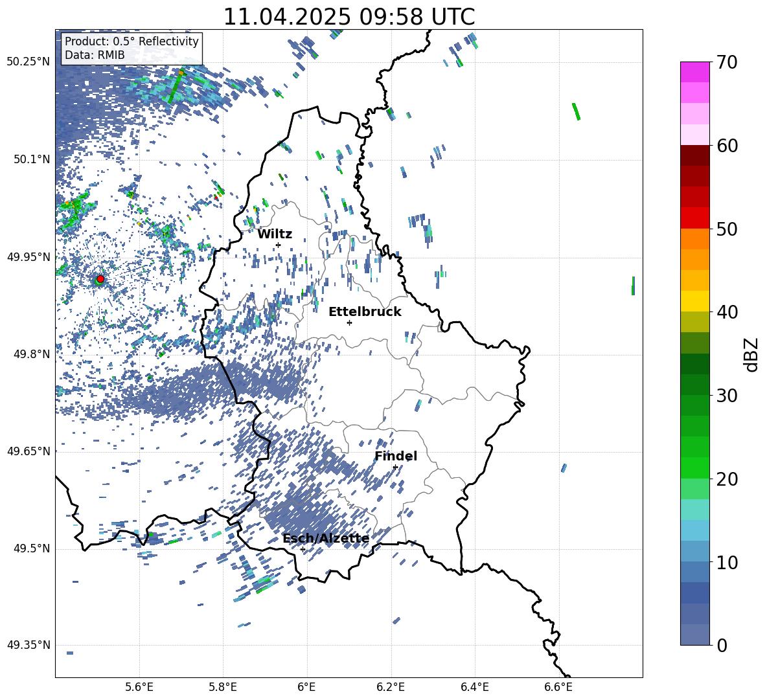Click the 40 value on colorbar
Screen dimensions: 767x700
(727, 312)
